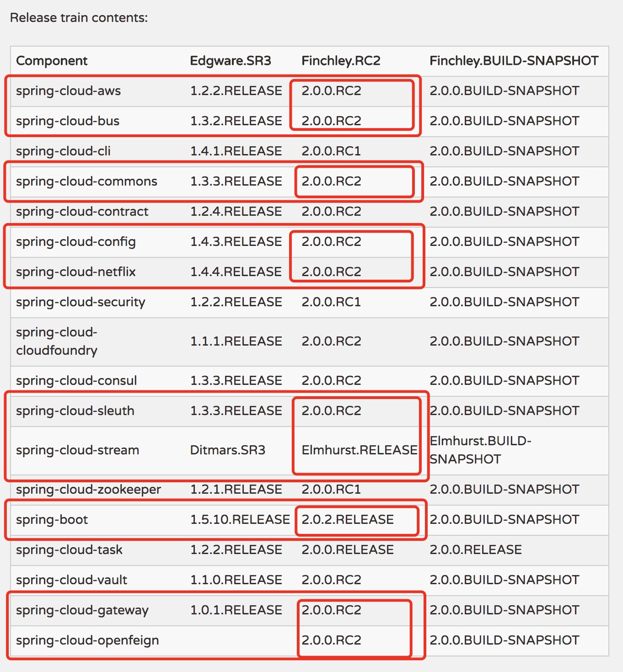623x672 pixels.
Task: Click 1.2.1.RELEASE in the spring-cloud-zookeeper row
Action: click(236, 490)
